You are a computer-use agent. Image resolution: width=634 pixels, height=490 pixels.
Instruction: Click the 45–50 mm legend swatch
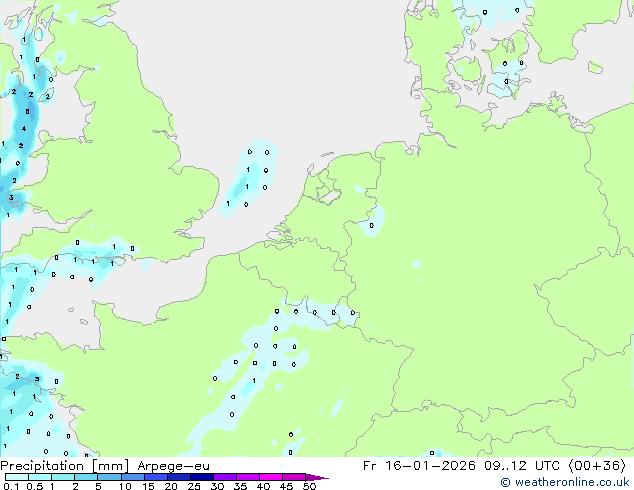coord(294,477)
